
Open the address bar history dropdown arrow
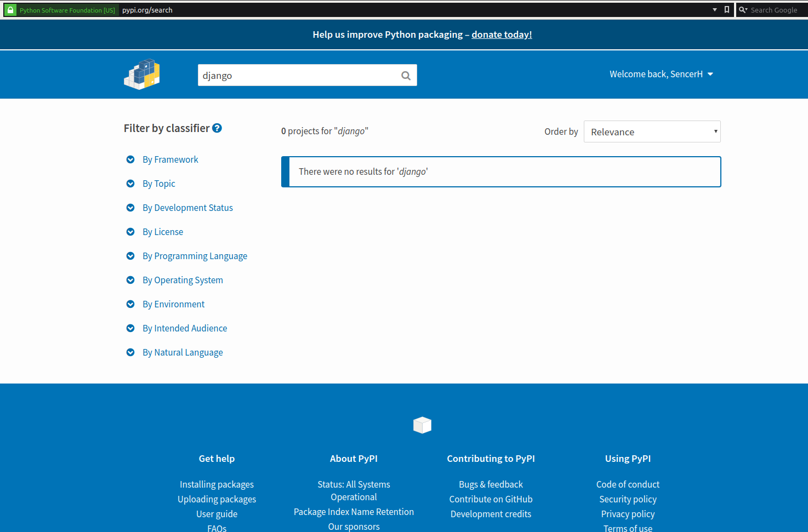pos(715,10)
